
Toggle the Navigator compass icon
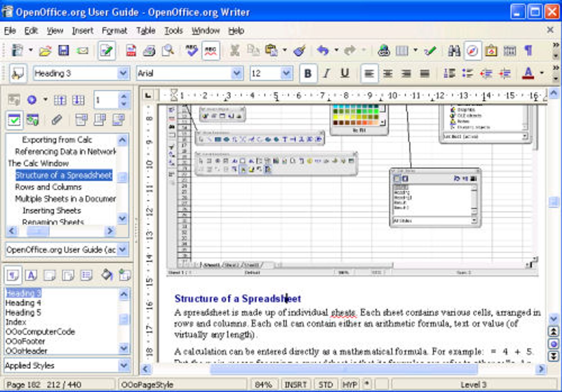tap(472, 51)
